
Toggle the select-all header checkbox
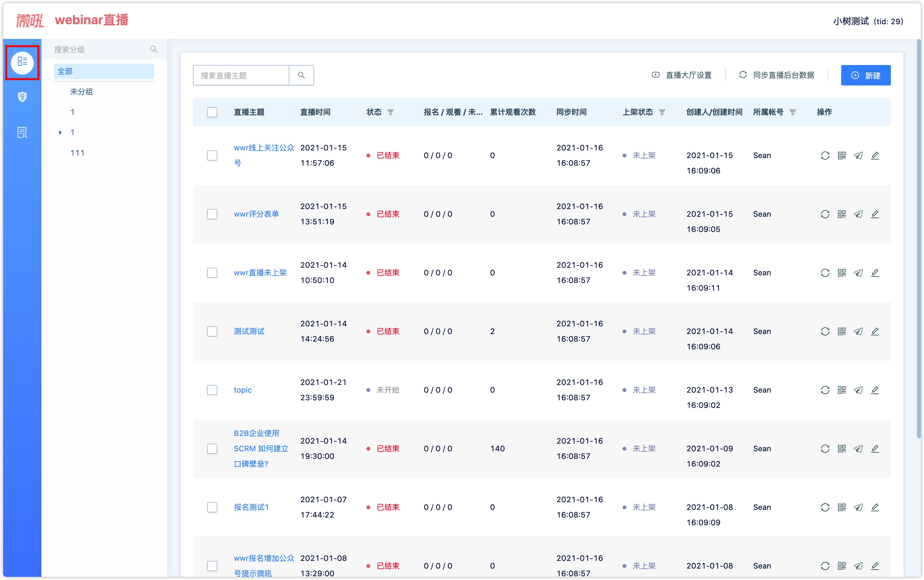(212, 112)
